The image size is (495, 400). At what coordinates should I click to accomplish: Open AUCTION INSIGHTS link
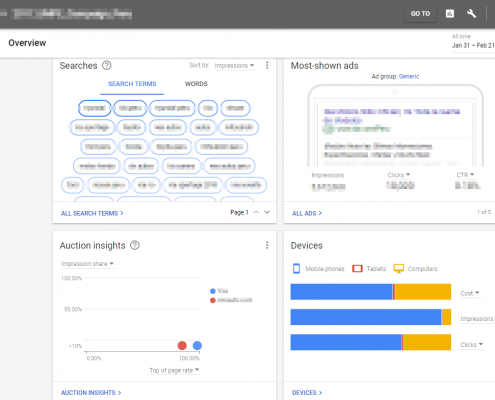91,393
